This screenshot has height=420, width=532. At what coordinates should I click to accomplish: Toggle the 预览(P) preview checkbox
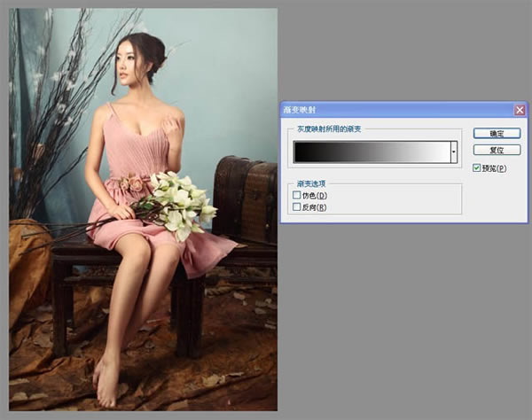click(477, 167)
